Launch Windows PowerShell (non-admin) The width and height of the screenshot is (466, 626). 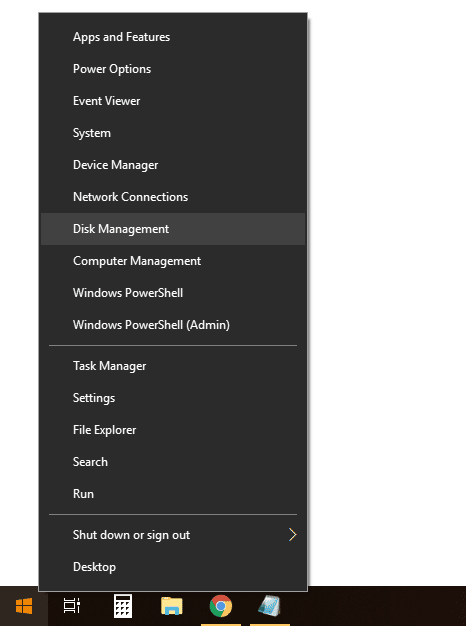coord(173,293)
